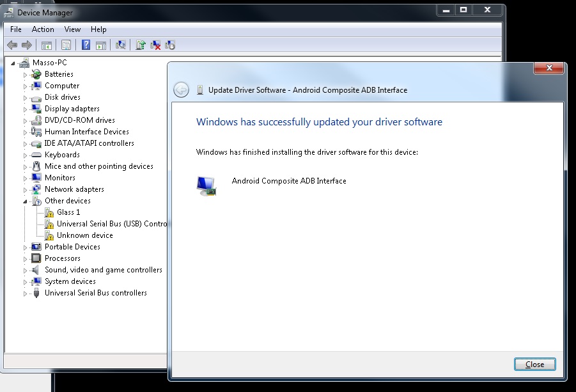Collapse the Other devices node

coord(25,201)
